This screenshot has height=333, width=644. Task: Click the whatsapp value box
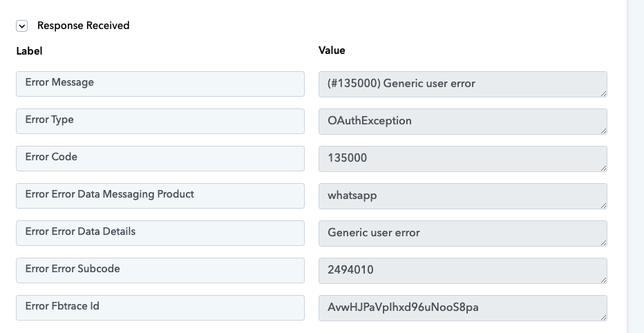(x=463, y=196)
